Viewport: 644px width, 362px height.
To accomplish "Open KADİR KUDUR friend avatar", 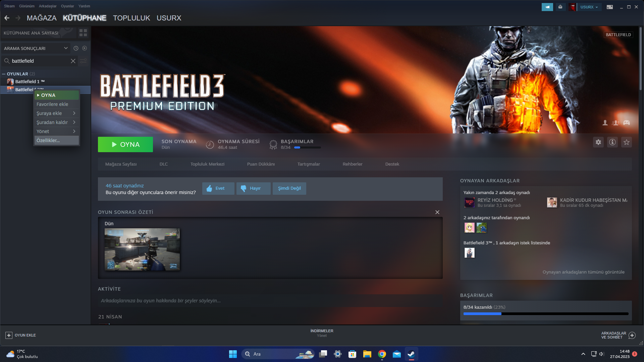I will point(552,202).
